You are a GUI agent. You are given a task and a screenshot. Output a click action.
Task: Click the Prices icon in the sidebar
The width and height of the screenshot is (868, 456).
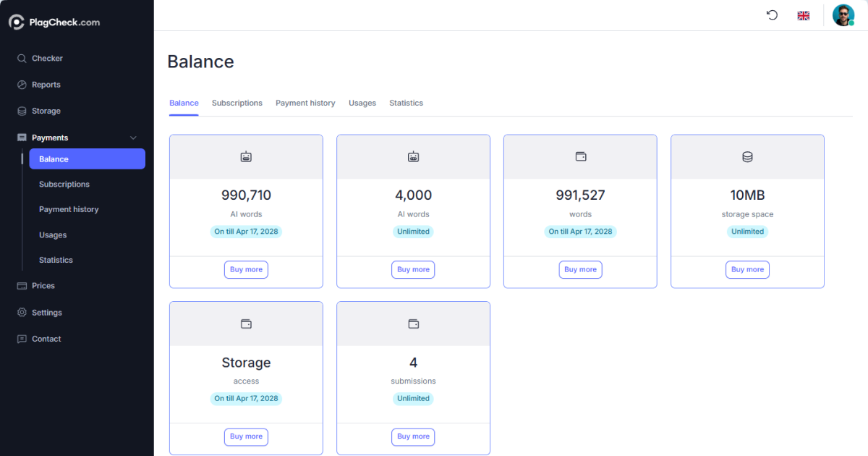point(21,285)
